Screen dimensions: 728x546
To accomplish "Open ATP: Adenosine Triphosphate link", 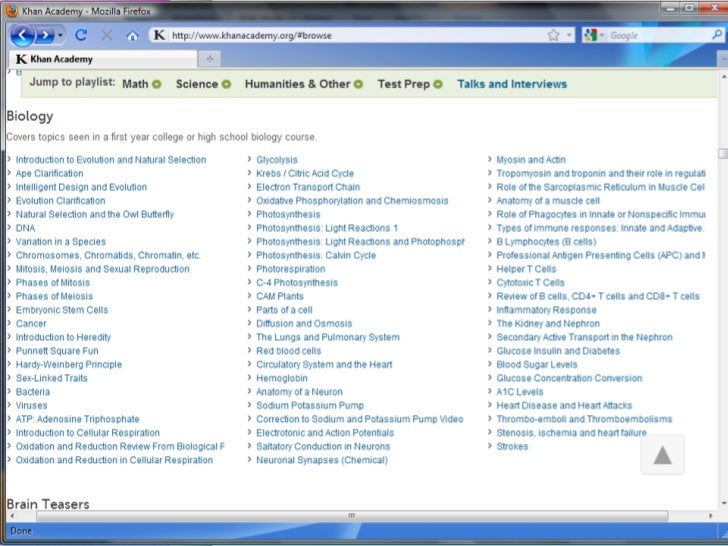I will (x=78, y=419).
